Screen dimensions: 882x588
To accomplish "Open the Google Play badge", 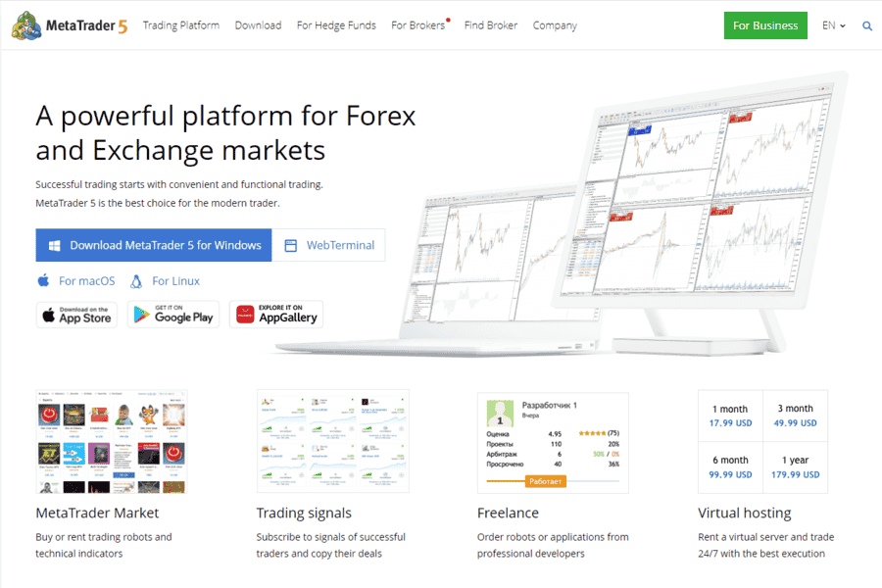I will click(173, 315).
